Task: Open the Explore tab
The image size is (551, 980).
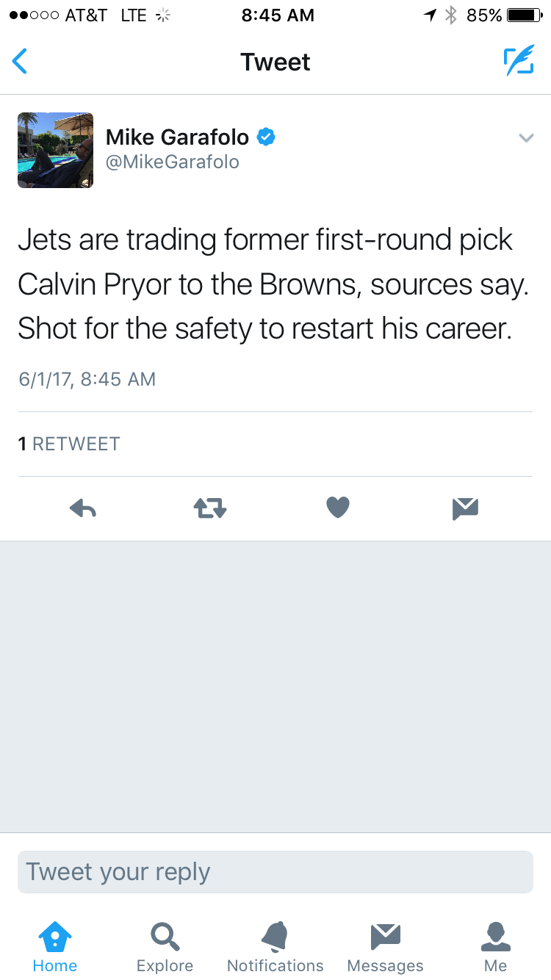Action: tap(165, 947)
